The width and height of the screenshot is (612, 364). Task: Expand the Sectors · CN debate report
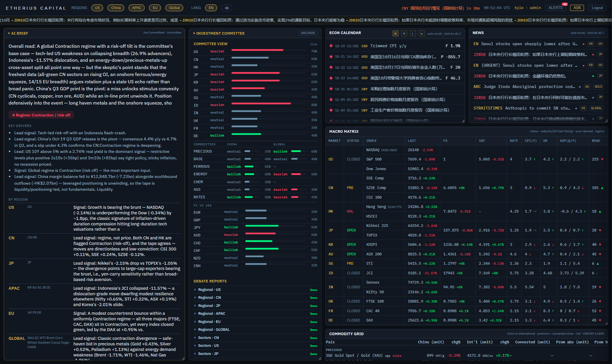(256, 338)
